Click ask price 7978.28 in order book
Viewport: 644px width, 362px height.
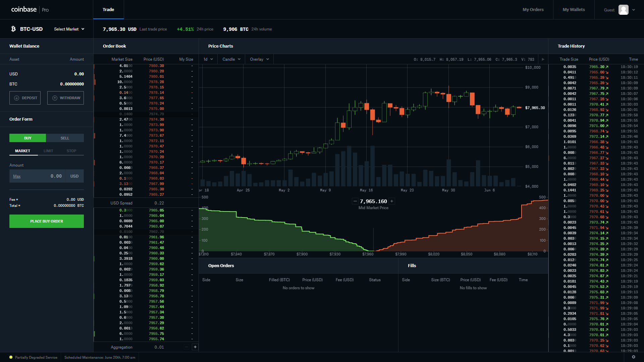pyautogui.click(x=156, y=82)
